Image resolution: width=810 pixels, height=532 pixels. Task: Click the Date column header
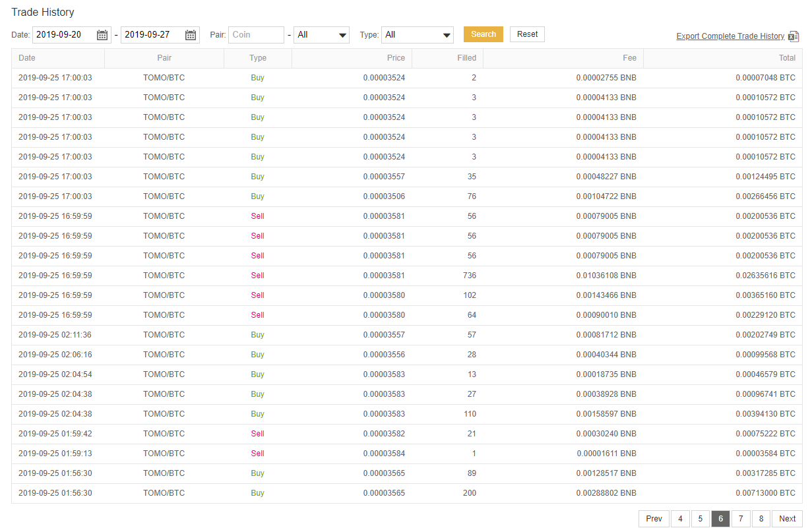58,58
